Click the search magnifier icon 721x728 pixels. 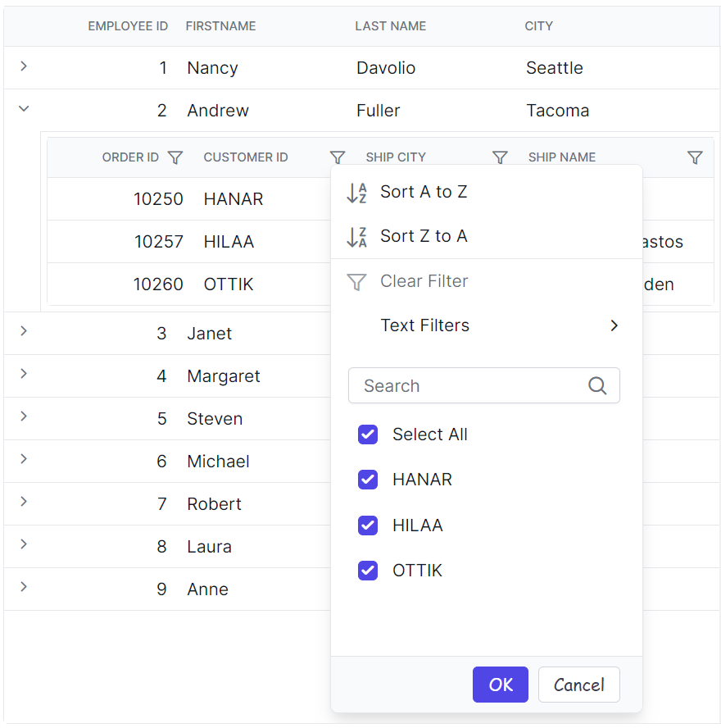pyautogui.click(x=597, y=385)
